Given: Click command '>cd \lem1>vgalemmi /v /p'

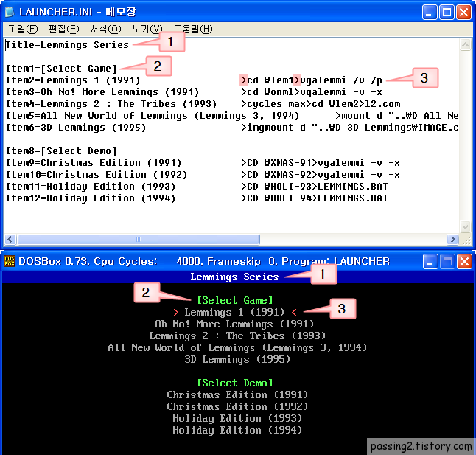Looking at the screenshot, I should click(312, 80).
